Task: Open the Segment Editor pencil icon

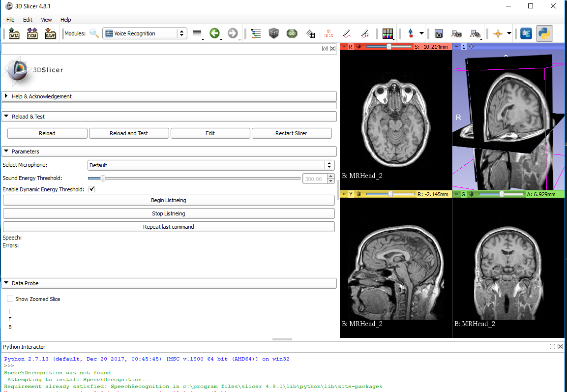Action: point(365,33)
